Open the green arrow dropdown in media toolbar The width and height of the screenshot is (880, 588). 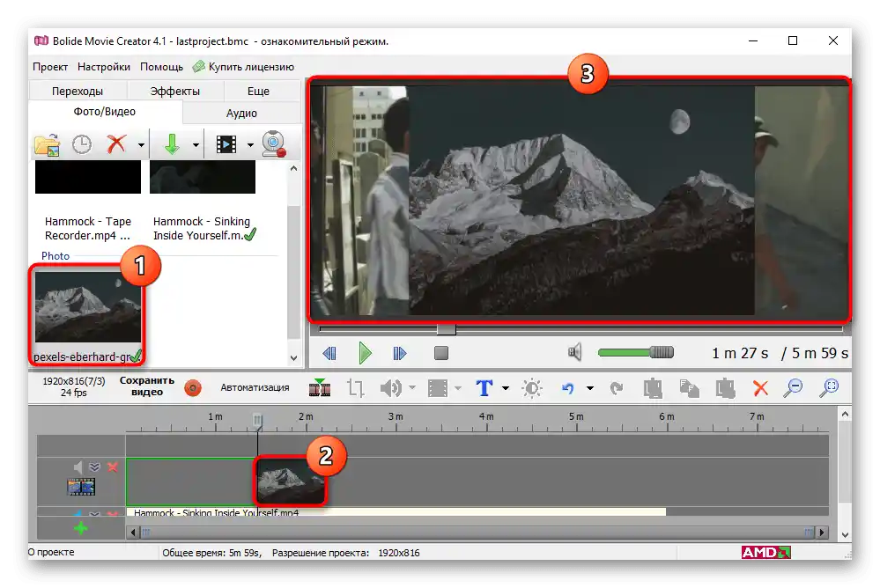[x=196, y=145]
